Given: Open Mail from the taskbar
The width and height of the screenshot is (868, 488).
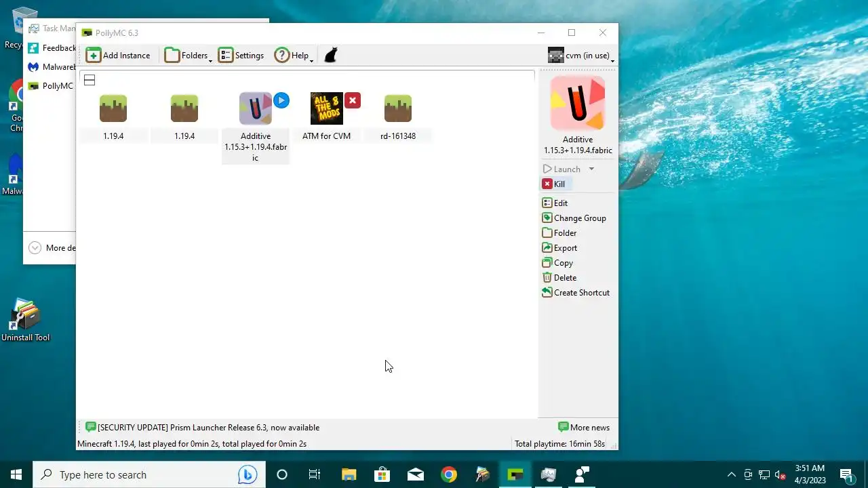Looking at the screenshot, I should 415,474.
